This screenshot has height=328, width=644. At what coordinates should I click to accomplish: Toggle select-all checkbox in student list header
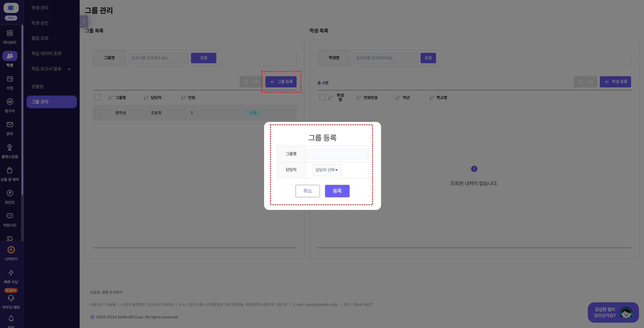pos(322,98)
